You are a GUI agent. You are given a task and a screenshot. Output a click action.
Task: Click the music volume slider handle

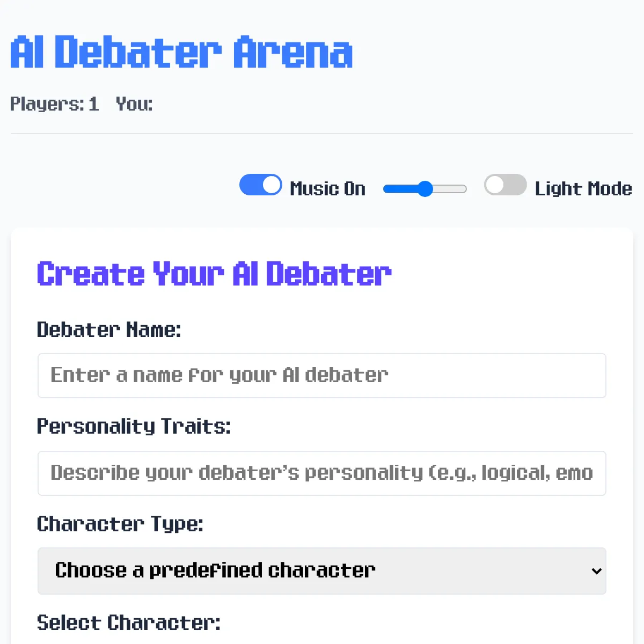click(425, 189)
